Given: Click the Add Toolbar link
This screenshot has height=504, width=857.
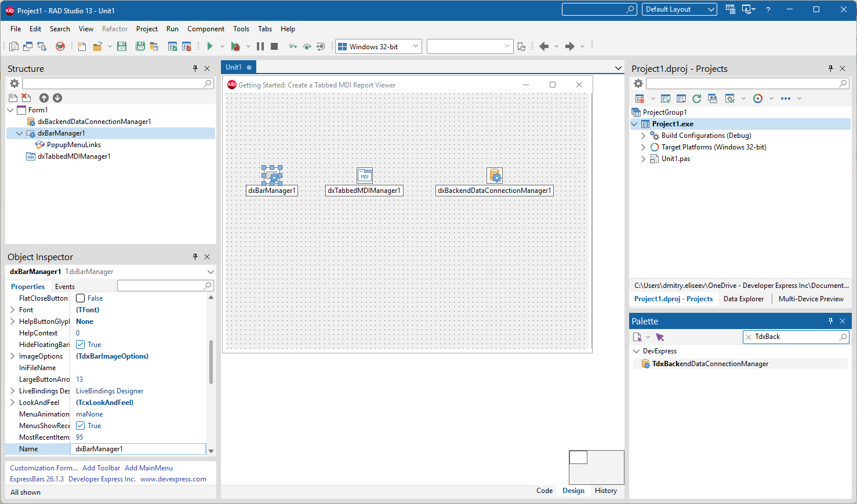Looking at the screenshot, I should pyautogui.click(x=101, y=468).
